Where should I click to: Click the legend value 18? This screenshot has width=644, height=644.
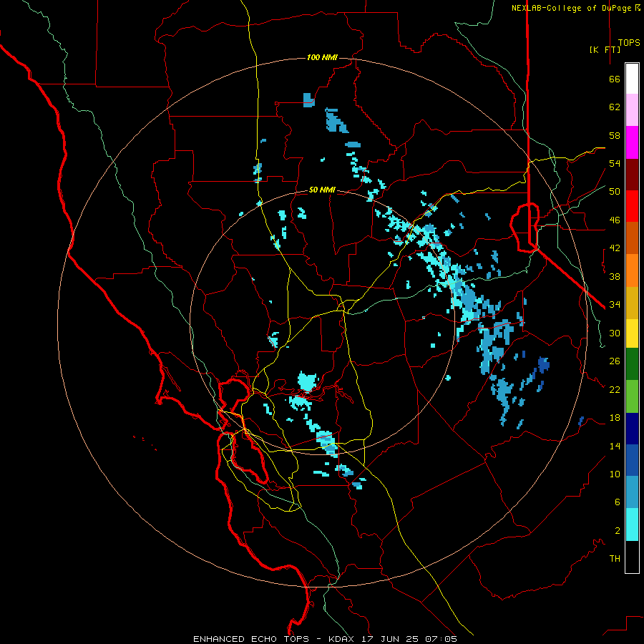(x=615, y=418)
